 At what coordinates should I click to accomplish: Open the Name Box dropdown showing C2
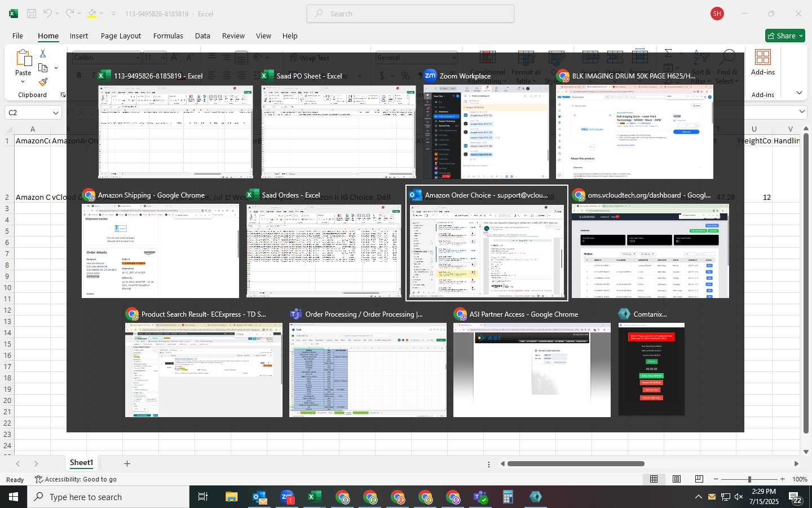[56, 113]
